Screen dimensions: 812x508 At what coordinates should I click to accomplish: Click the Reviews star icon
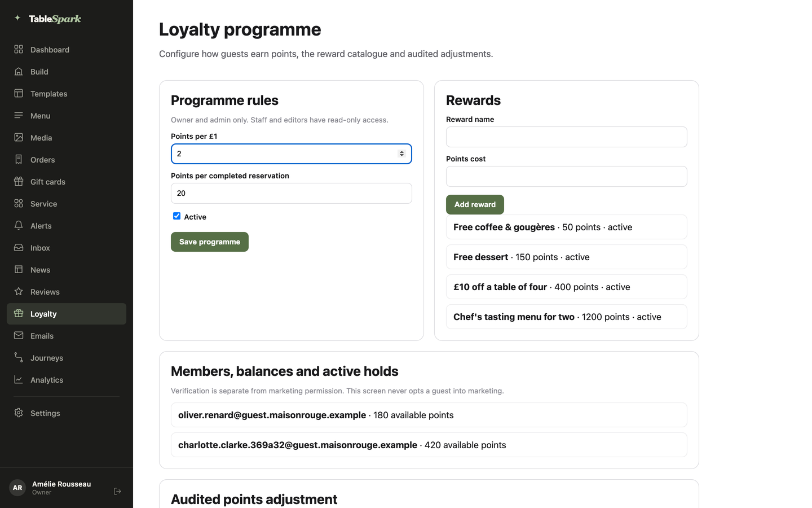tap(19, 292)
